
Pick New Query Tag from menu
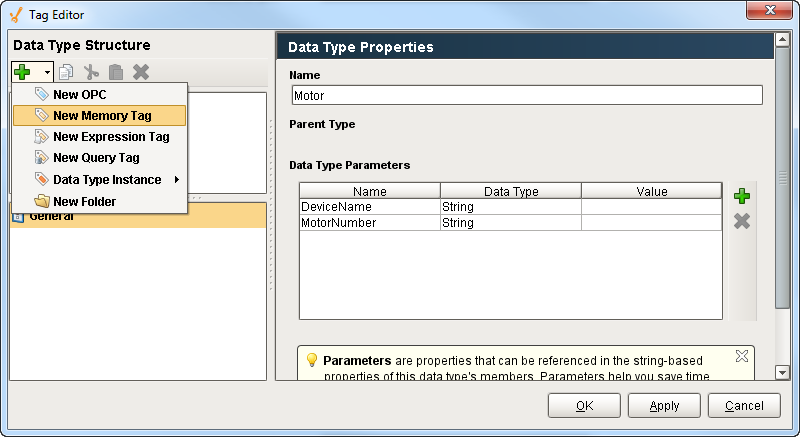[x=96, y=158]
